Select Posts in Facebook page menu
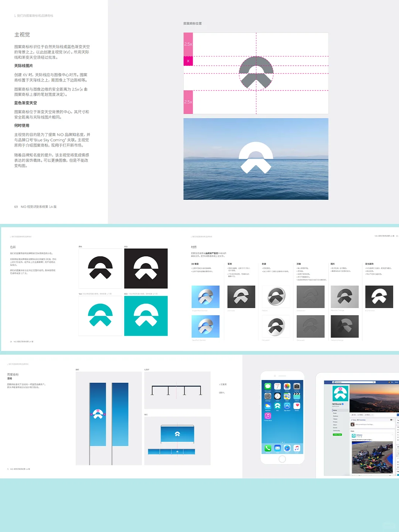Screen dimensions: 399x532 335,413
